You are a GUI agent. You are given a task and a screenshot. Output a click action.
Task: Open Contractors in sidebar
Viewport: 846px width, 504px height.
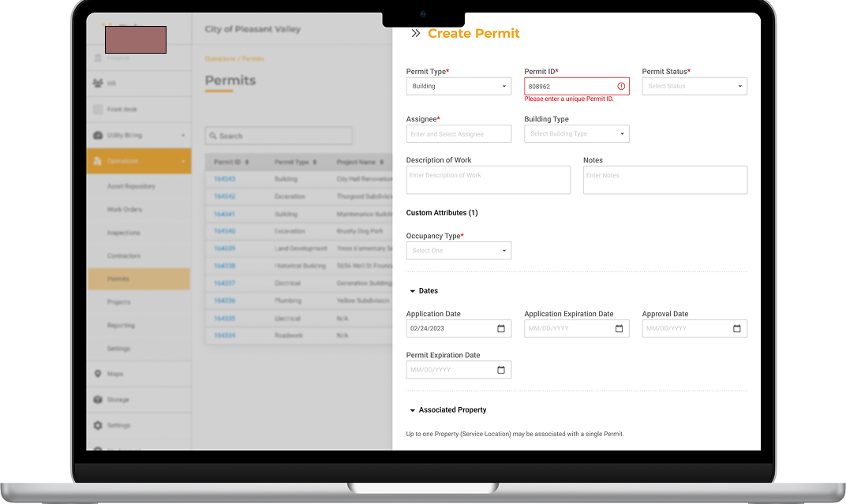[124, 256]
